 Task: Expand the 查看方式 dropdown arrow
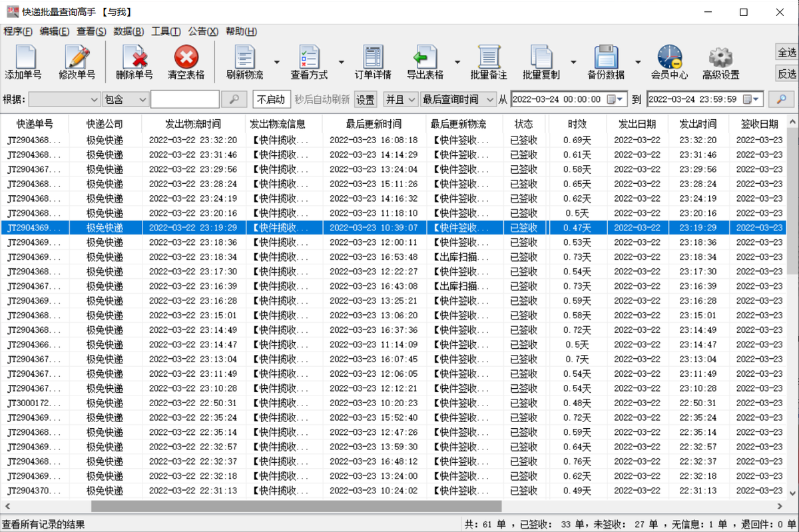(341, 61)
